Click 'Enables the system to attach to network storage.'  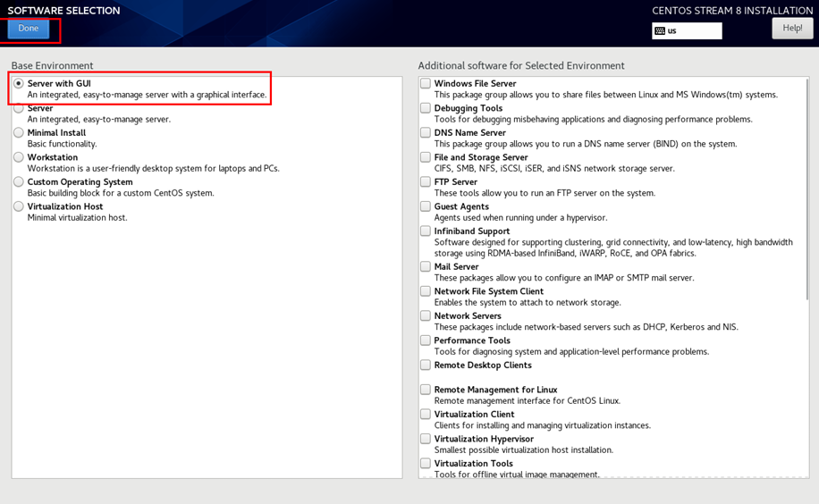[x=528, y=302]
